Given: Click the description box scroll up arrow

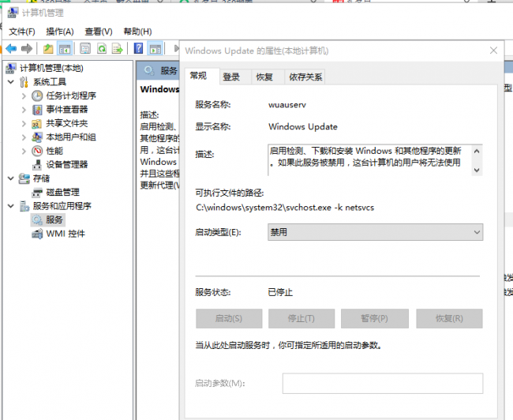Looking at the screenshot, I should [x=477, y=151].
